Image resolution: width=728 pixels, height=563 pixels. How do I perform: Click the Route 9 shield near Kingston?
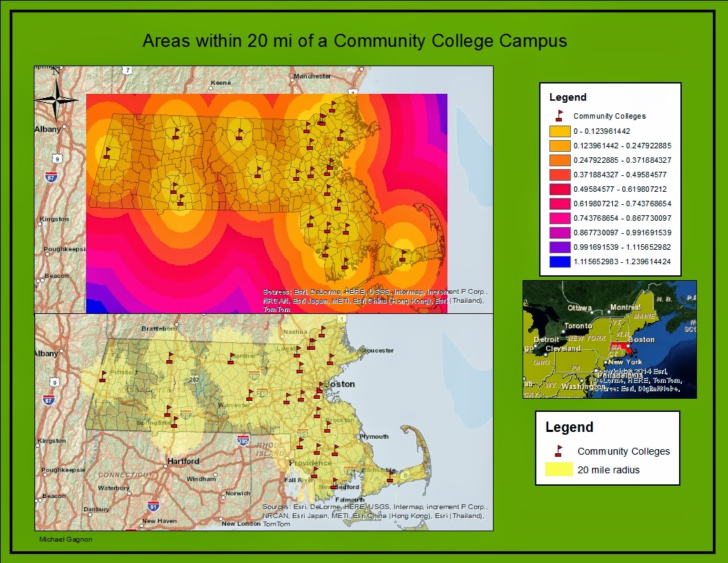tap(54, 382)
